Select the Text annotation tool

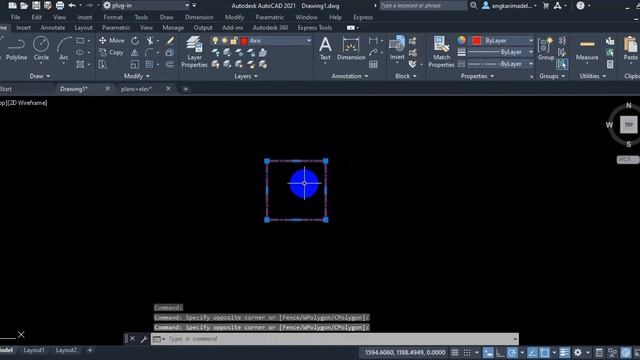click(x=325, y=49)
